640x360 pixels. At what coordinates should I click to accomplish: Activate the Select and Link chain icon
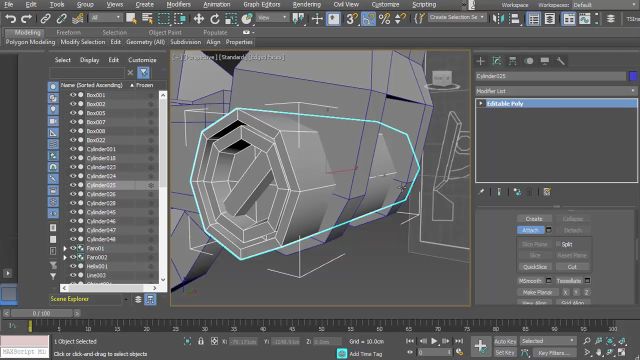tap(45, 19)
